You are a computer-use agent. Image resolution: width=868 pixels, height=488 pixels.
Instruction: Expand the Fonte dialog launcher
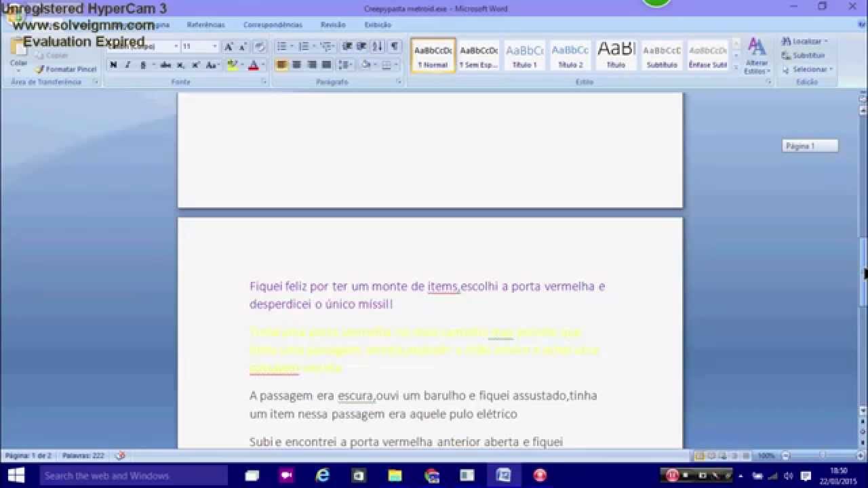[264, 82]
